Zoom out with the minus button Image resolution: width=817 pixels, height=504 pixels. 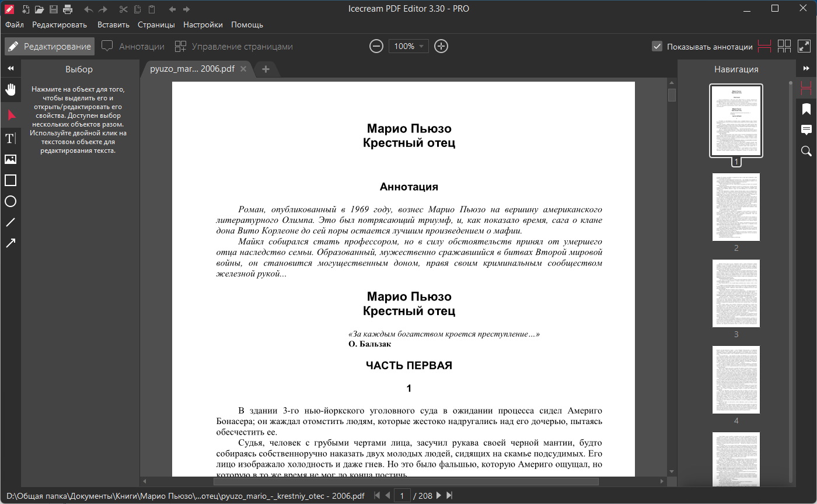tap(377, 46)
